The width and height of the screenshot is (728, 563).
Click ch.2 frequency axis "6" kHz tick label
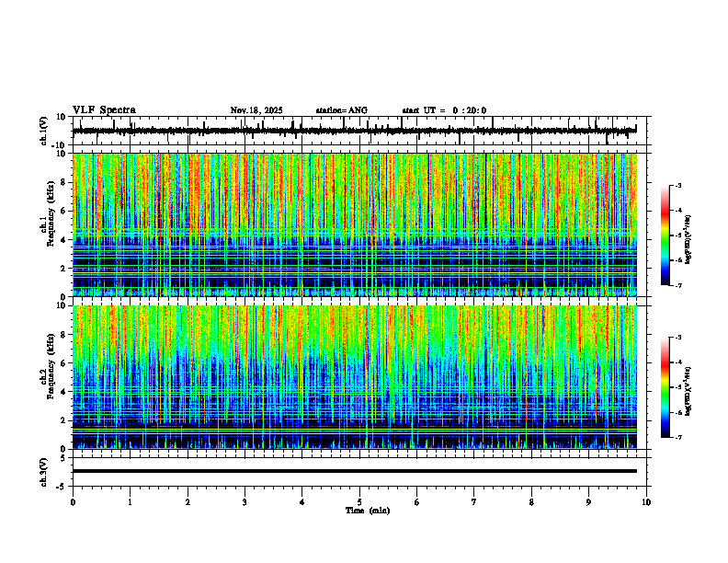click(64, 362)
